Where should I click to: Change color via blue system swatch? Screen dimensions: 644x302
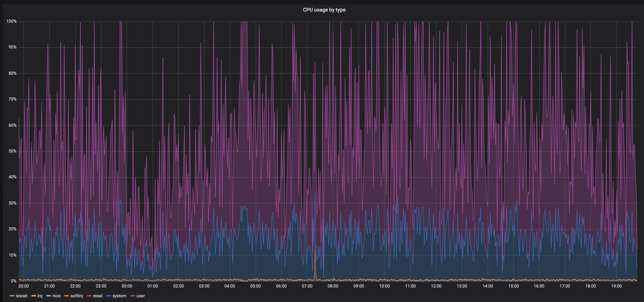[109, 296]
